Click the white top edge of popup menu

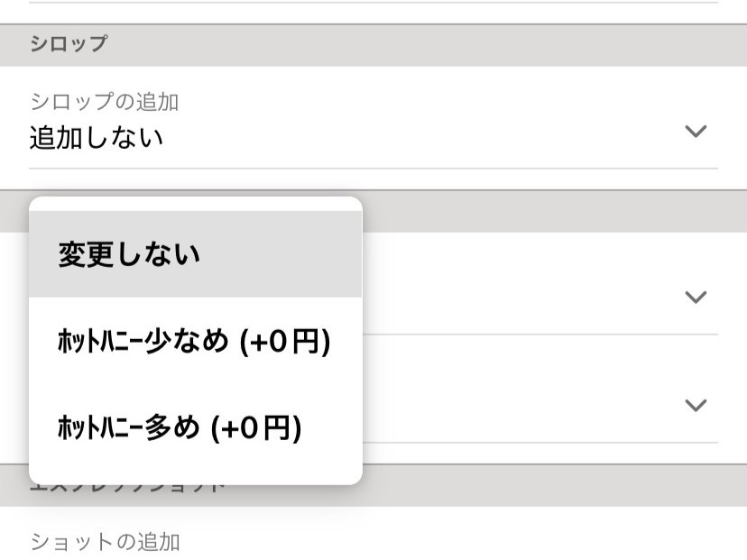point(195,204)
